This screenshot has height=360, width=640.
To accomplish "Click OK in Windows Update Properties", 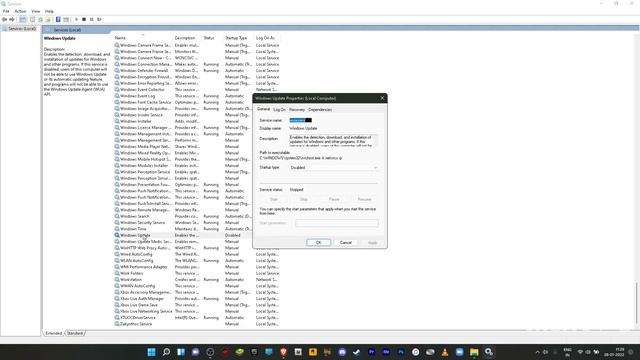I will click(x=318, y=242).
